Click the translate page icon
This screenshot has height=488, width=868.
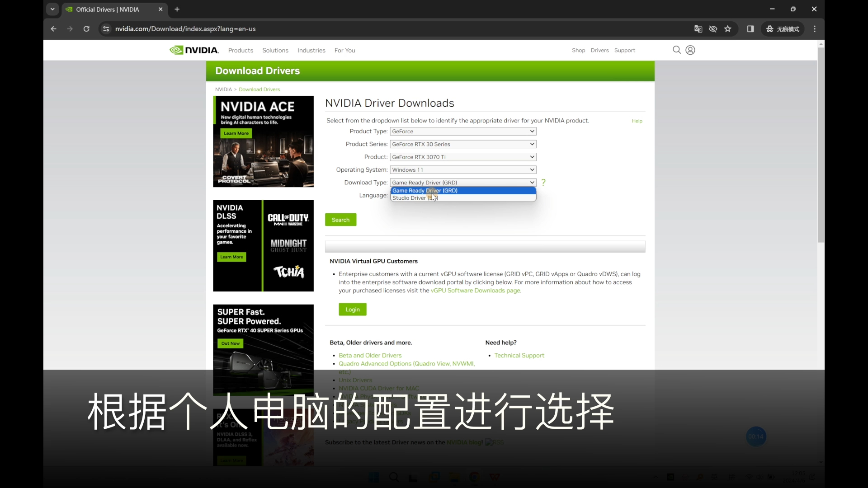(x=698, y=29)
